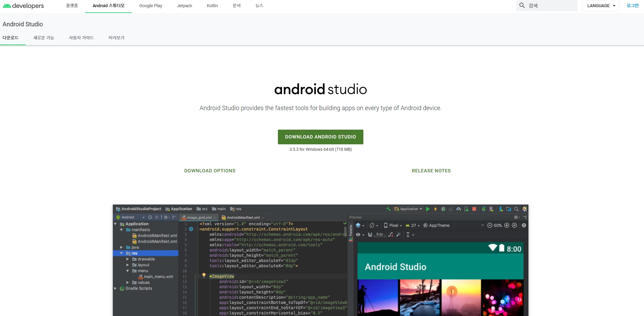Click the AppTheme selector in Preview toolbar
Image resolution: width=644 pixels, height=316 pixels.
point(437,225)
